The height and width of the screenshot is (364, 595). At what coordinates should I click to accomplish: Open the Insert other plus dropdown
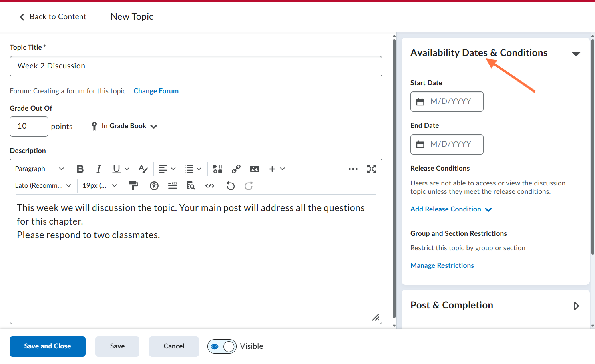277,169
